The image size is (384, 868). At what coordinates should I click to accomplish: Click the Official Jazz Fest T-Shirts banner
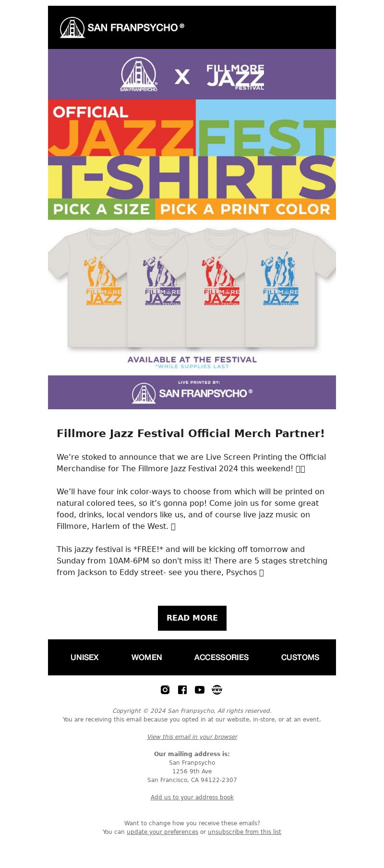click(x=192, y=159)
